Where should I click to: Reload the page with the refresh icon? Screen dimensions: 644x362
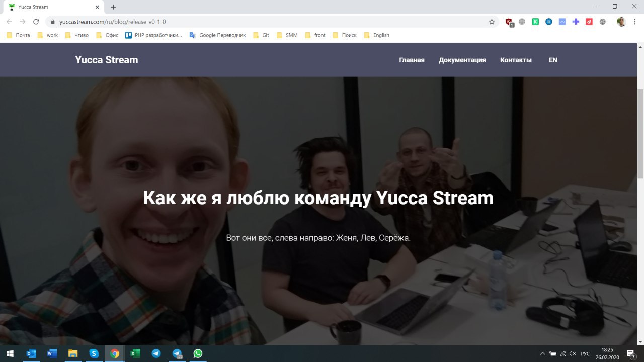(36, 22)
